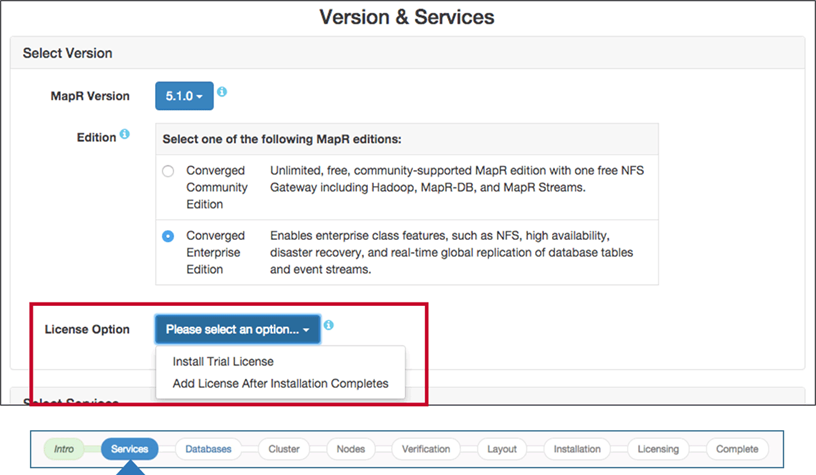The width and height of the screenshot is (816, 475).
Task: Select Converged Community Edition radio button
Action: [x=168, y=171]
